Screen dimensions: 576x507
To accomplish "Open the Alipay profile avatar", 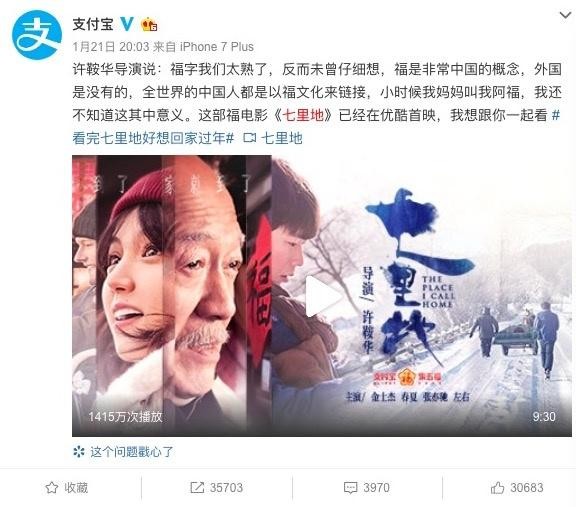I will 37,35.
